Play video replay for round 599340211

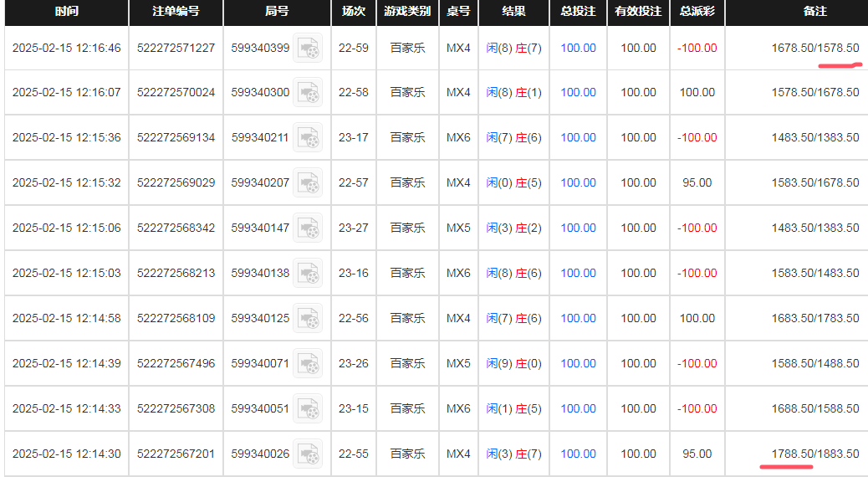click(x=308, y=138)
